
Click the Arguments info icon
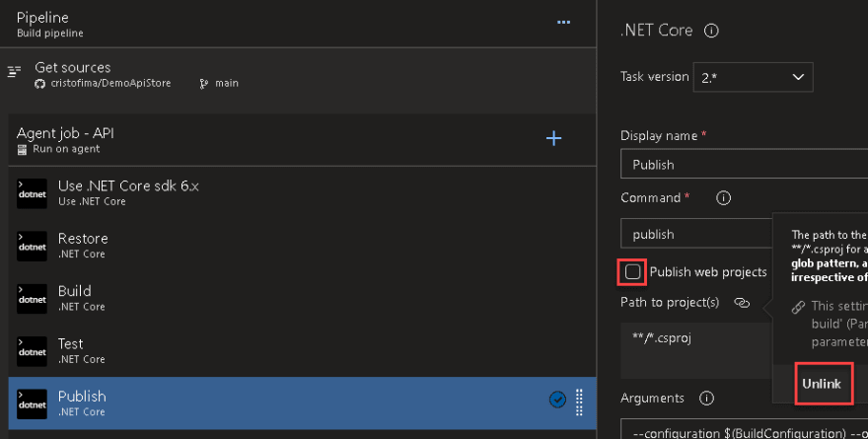pos(706,399)
